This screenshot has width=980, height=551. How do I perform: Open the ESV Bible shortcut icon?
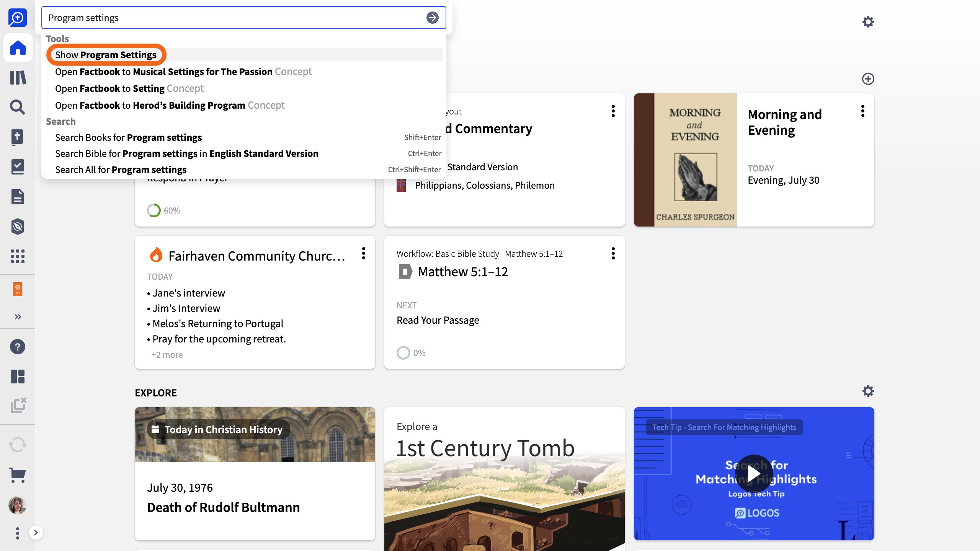pos(18,289)
